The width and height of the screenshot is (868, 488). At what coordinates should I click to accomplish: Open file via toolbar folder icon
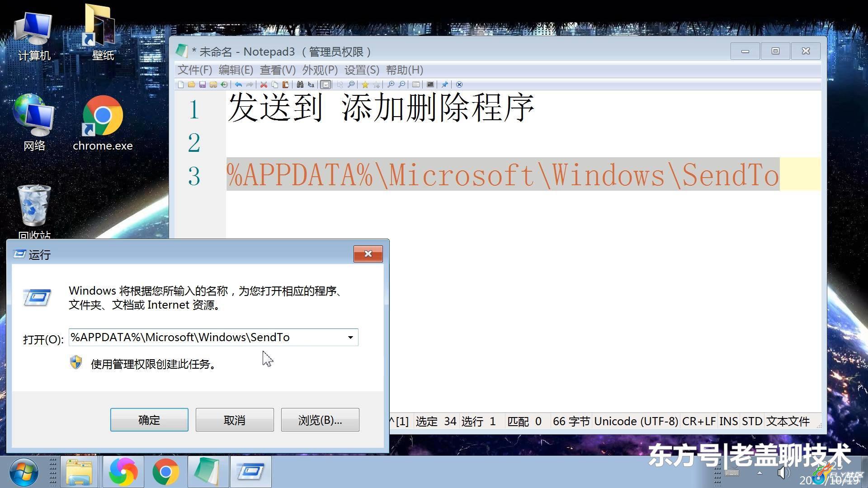(x=191, y=84)
